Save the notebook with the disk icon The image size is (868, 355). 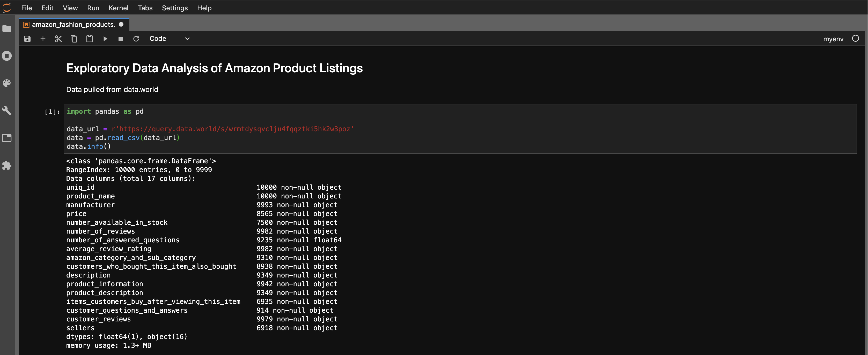tap(27, 39)
